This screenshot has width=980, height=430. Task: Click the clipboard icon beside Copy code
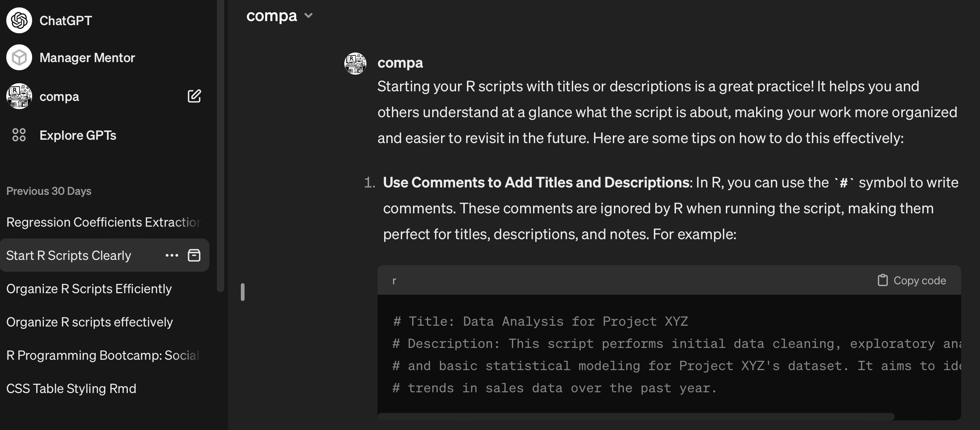[x=882, y=280]
